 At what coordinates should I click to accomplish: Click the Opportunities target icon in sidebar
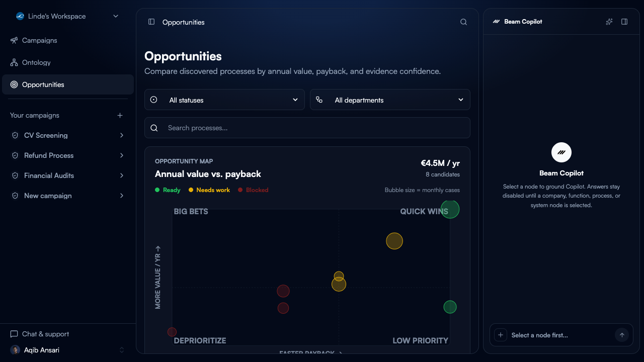pos(14,84)
